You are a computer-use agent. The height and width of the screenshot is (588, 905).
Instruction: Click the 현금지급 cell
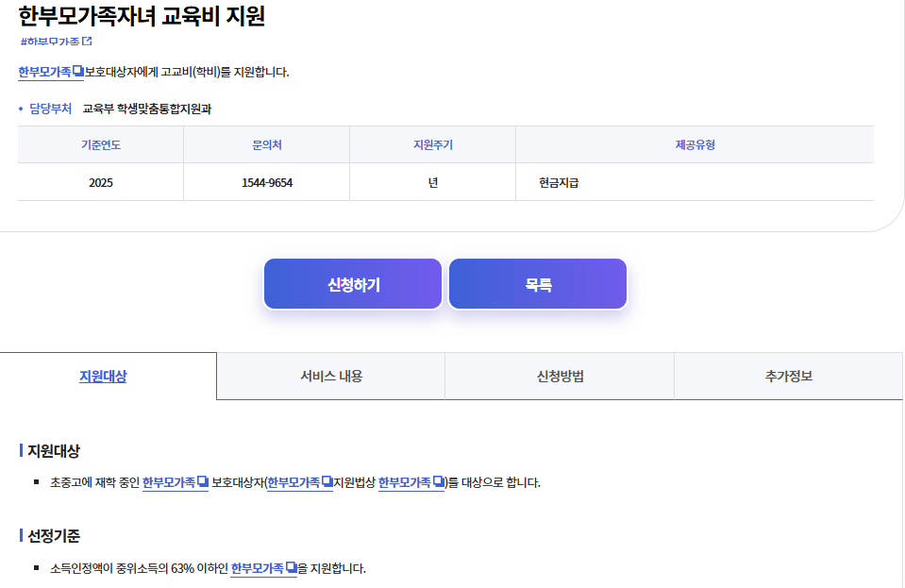tap(695, 182)
